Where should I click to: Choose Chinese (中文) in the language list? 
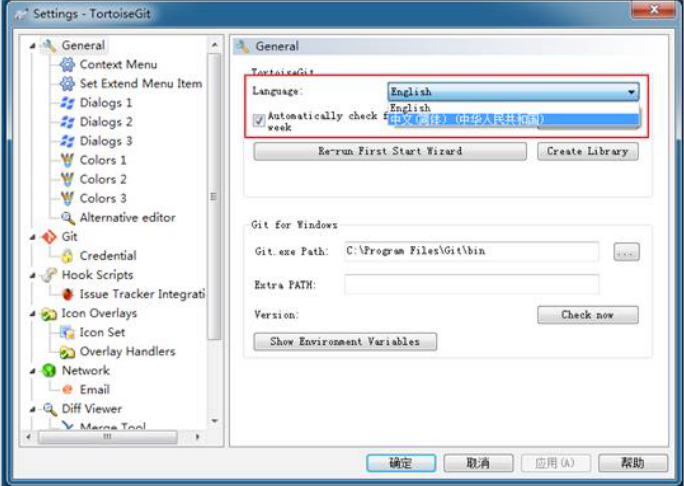click(513, 120)
